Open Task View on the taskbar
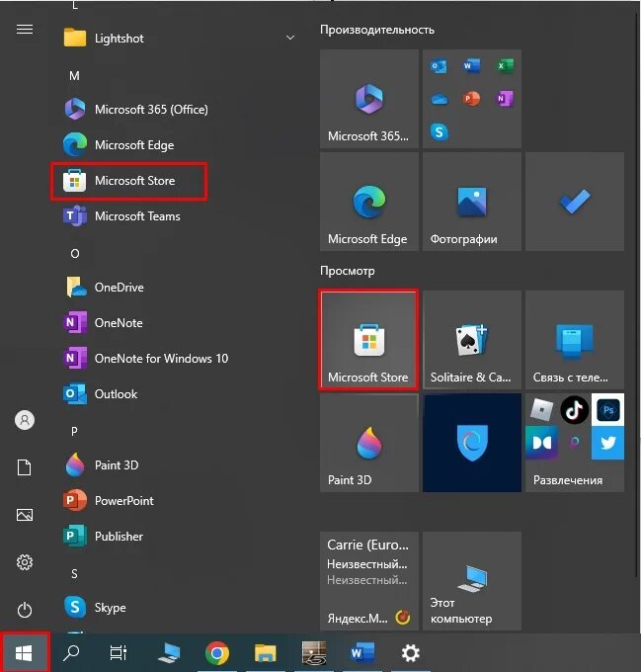Viewport: 641px width, 672px height. pyautogui.click(x=119, y=653)
